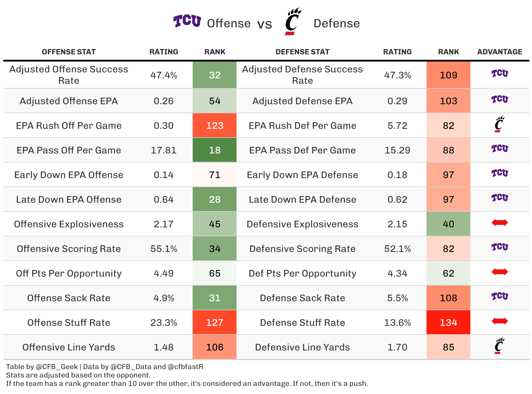Screen dimensions: 532x394
Task: Click the push arrow in the Explosiveness row
Action: 500,223
